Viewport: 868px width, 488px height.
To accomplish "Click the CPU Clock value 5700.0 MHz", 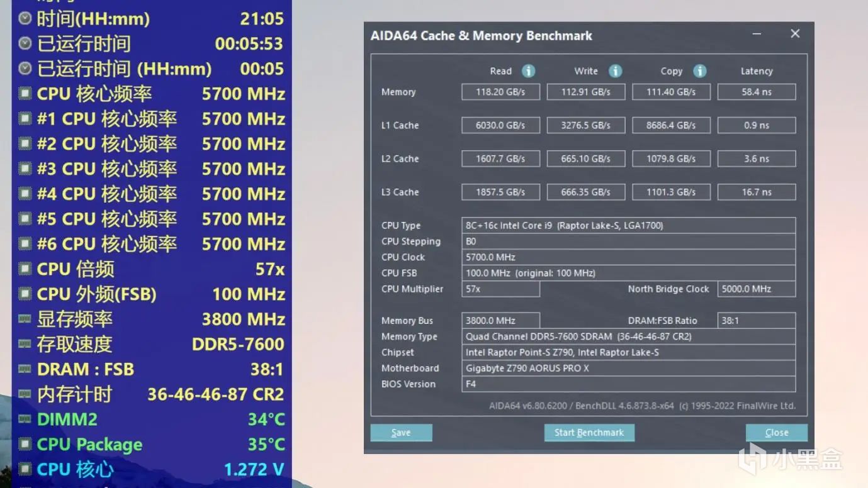I will tap(629, 257).
